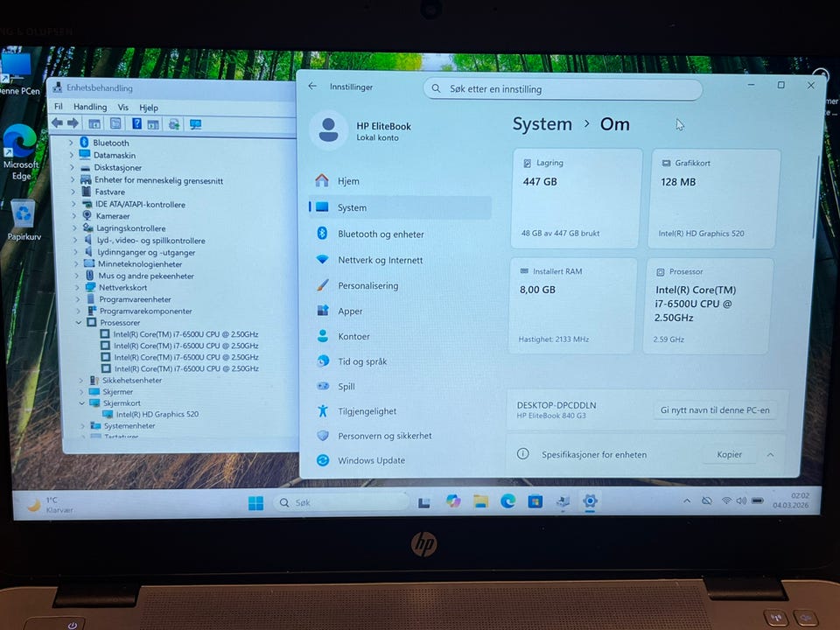Click Gi nytt navn til denne PC-en
The width and height of the screenshot is (840, 630).
[x=715, y=409]
